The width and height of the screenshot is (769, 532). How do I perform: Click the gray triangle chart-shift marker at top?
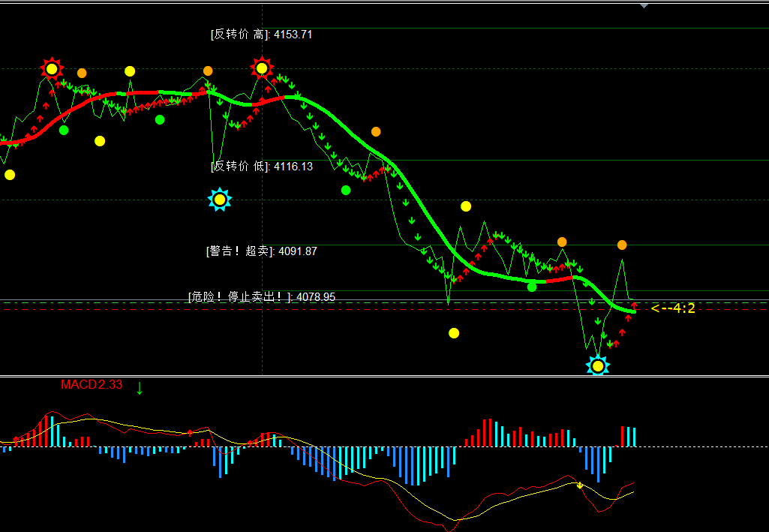[644, 6]
